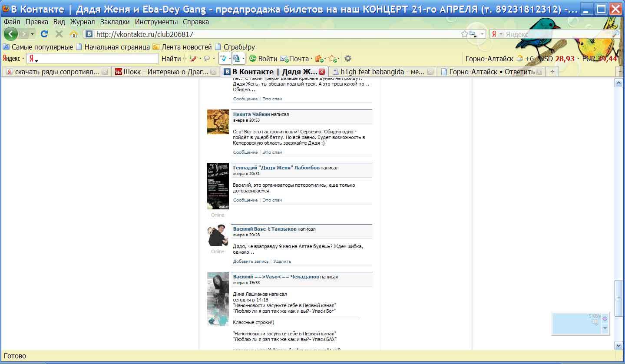Reload the current page

point(44,34)
